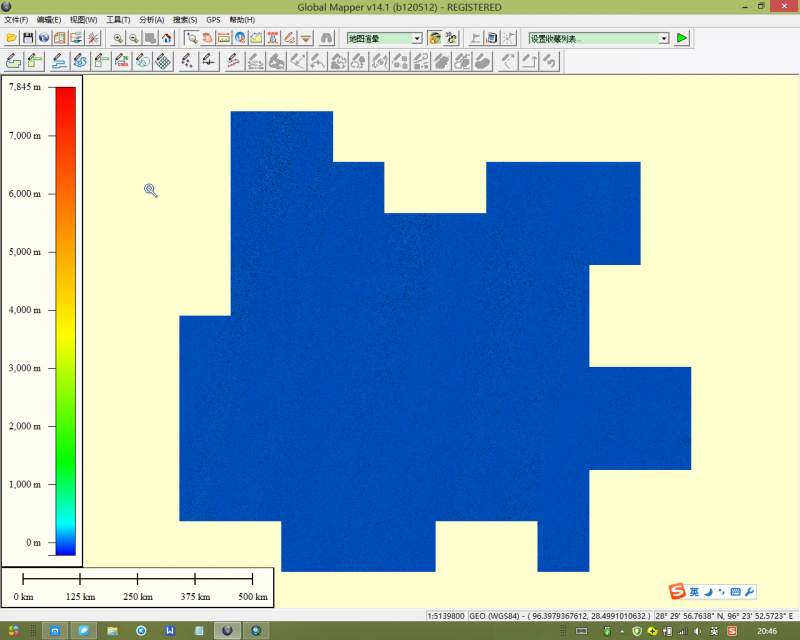Select the Measure ruler tool
The image size is (800, 640).
tap(224, 38)
